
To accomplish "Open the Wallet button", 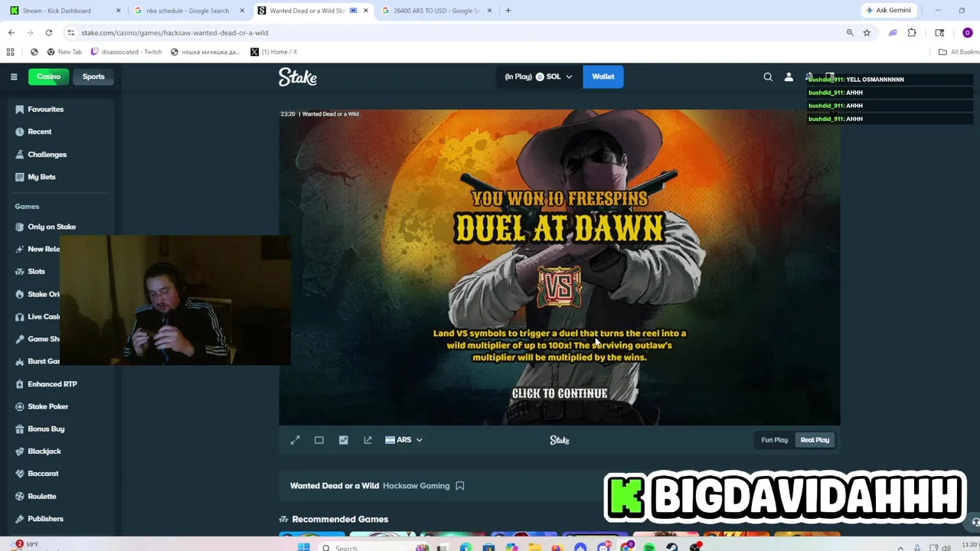I will [603, 77].
